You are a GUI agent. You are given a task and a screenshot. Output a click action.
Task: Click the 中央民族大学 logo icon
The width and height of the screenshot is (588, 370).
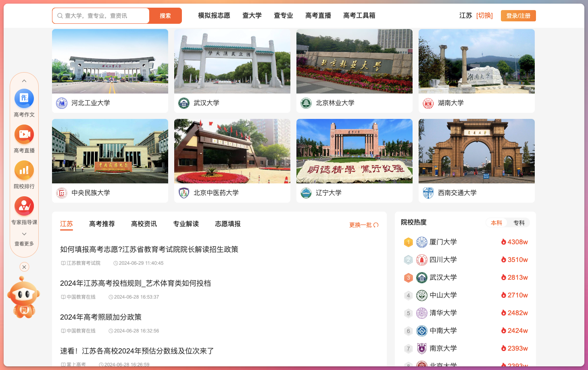click(62, 193)
